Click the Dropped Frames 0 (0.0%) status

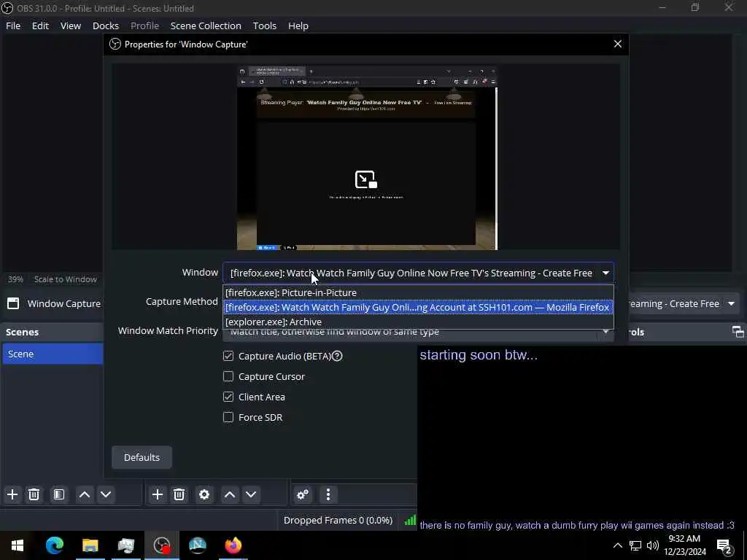coord(338,520)
